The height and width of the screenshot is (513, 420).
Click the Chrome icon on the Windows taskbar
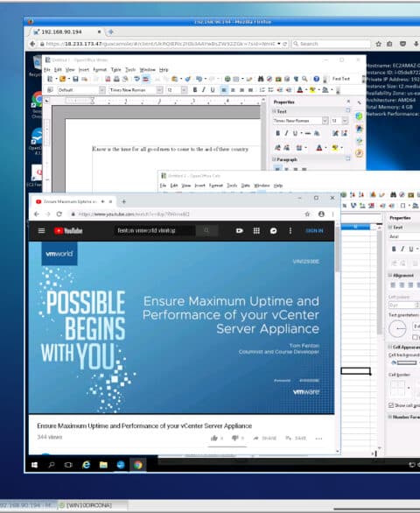[137, 465]
